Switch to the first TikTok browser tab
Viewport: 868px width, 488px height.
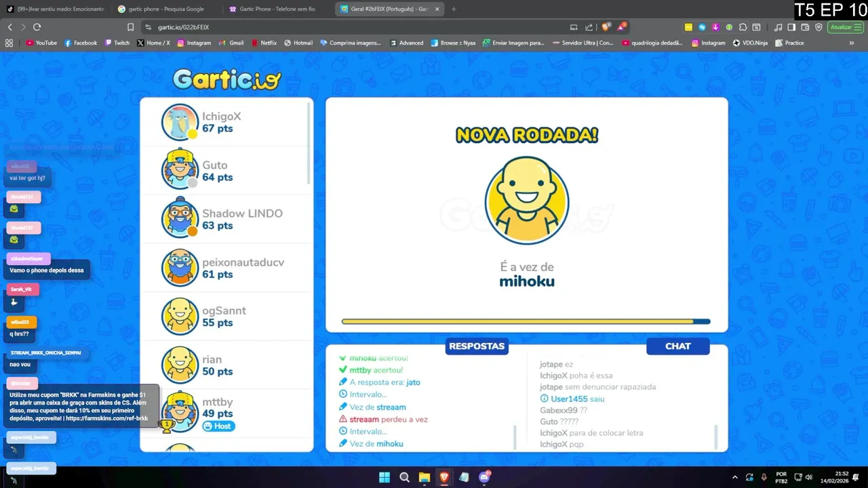coord(56,9)
